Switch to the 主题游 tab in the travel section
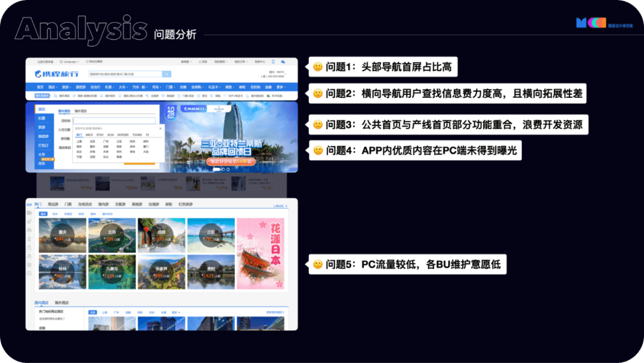The width and height of the screenshot is (644, 363). 120,204
